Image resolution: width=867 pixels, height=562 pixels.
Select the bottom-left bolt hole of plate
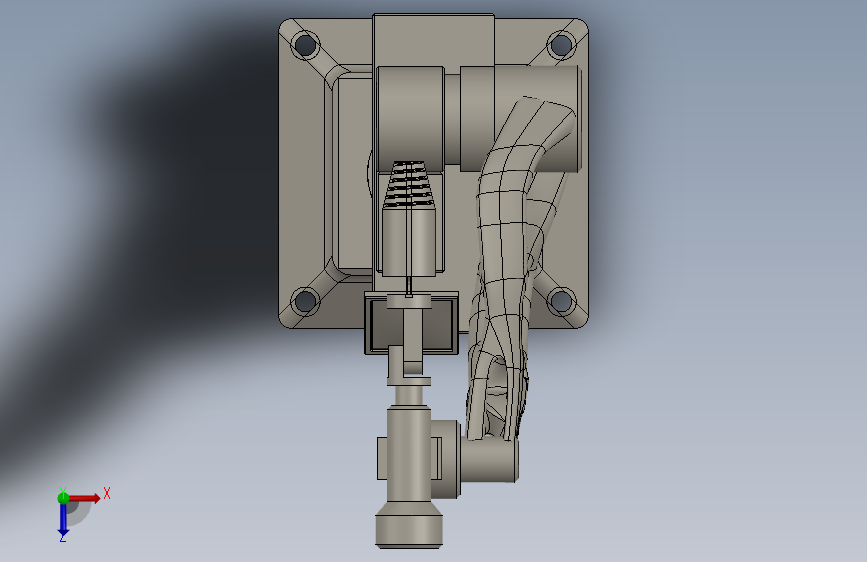click(x=305, y=301)
